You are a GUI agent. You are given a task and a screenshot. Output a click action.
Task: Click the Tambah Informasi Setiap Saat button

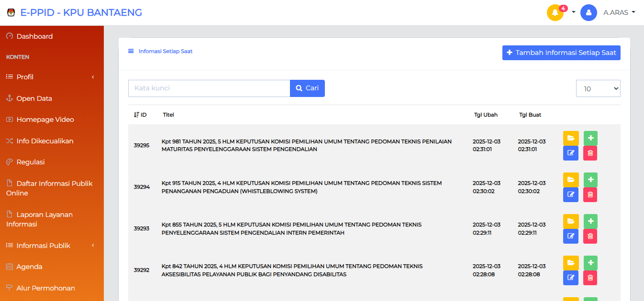pos(561,53)
